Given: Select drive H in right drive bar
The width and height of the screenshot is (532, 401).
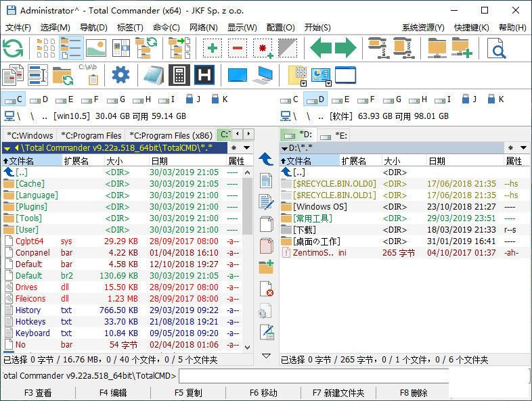Looking at the screenshot, I should tap(418, 99).
